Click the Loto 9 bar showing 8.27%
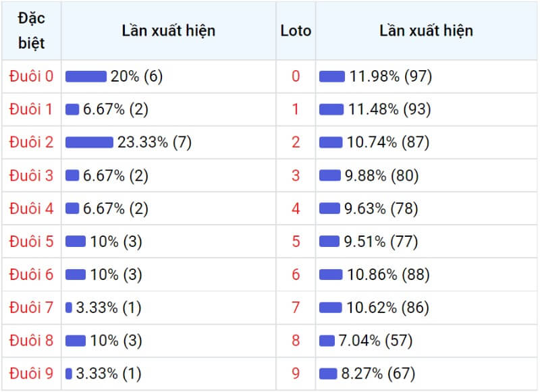This screenshot has width=540, height=392. 328,373
